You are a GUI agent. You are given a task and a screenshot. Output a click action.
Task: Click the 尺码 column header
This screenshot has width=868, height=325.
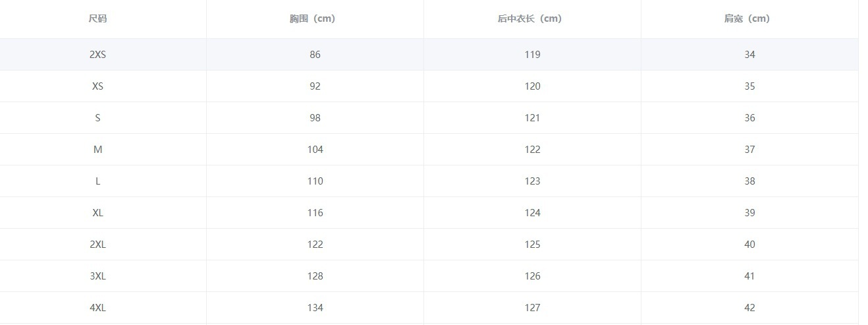pos(97,18)
